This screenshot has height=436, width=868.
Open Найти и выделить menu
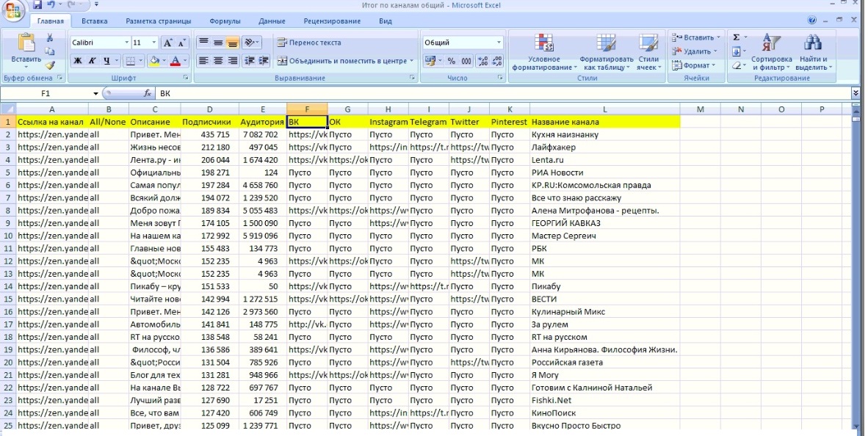point(813,52)
